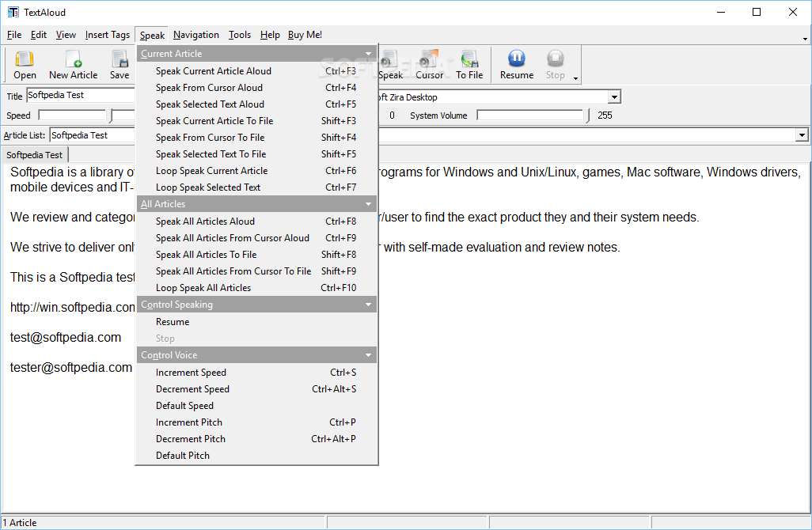This screenshot has width=812, height=530.
Task: Click the Buy Me! menu item
Action: pos(305,35)
